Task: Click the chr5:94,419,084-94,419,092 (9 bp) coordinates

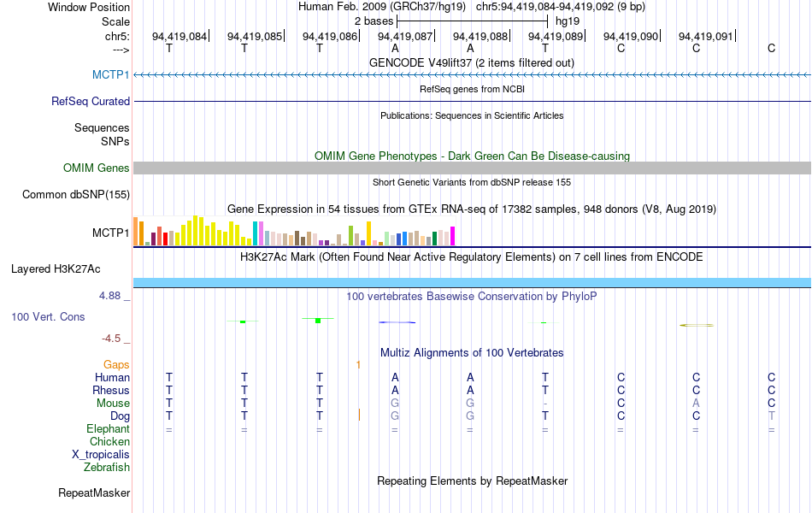Action: [561, 7]
